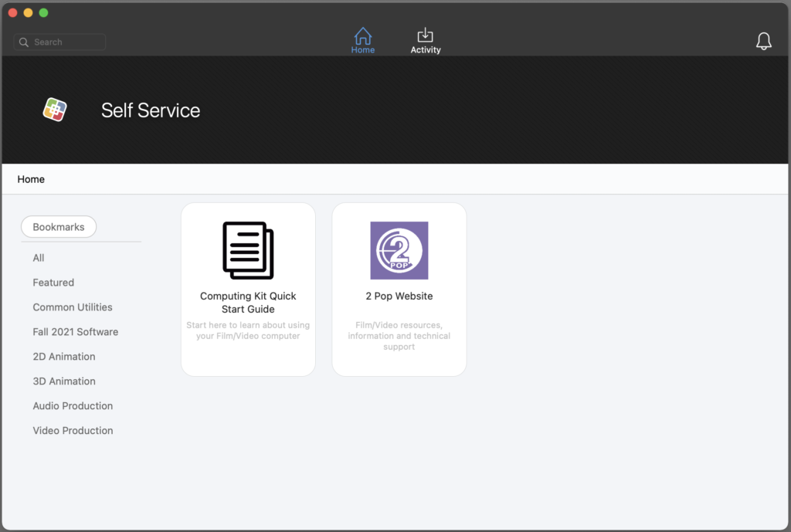Click the 2 Pop Website title
The width and height of the screenshot is (791, 532).
pos(399,296)
